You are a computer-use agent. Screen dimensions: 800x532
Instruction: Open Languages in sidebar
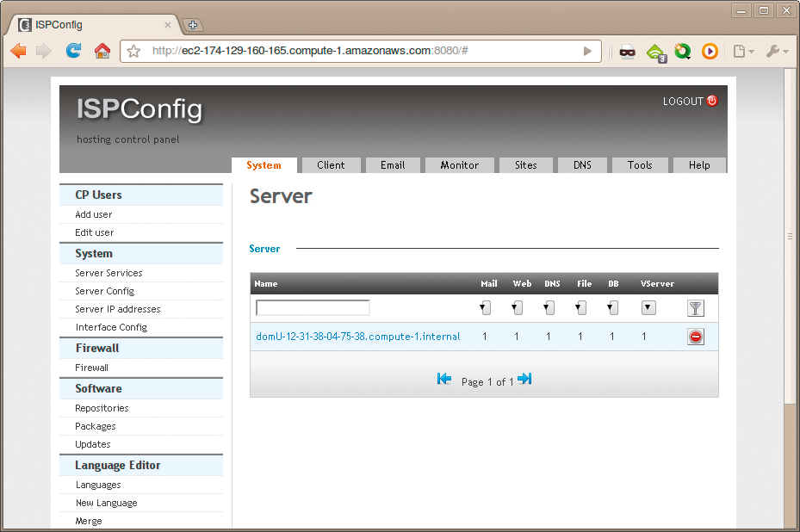[98, 485]
